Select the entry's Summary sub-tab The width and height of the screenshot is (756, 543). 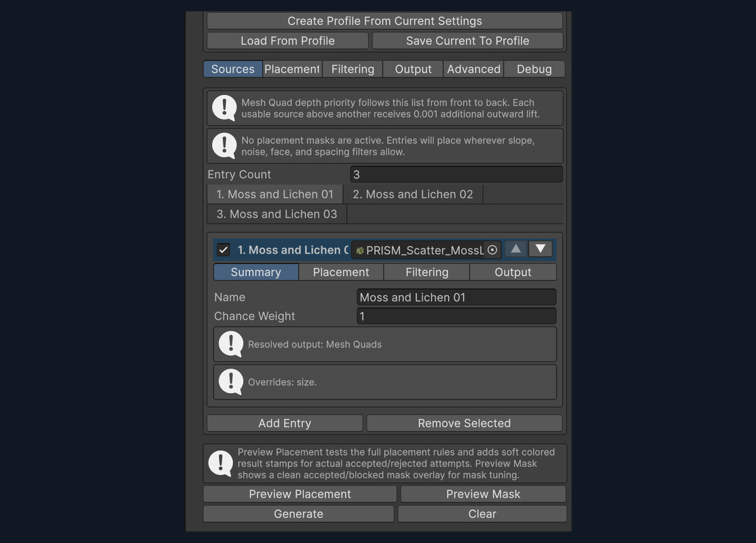pos(256,272)
